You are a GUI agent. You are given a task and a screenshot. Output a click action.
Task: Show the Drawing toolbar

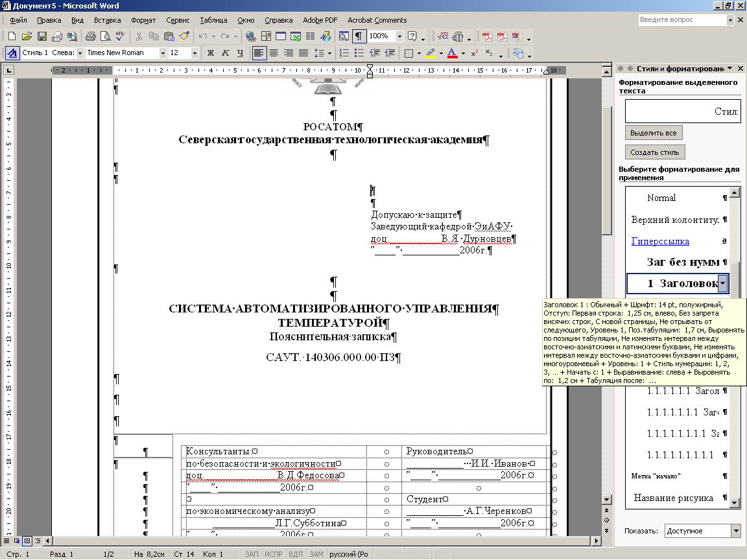(x=326, y=36)
